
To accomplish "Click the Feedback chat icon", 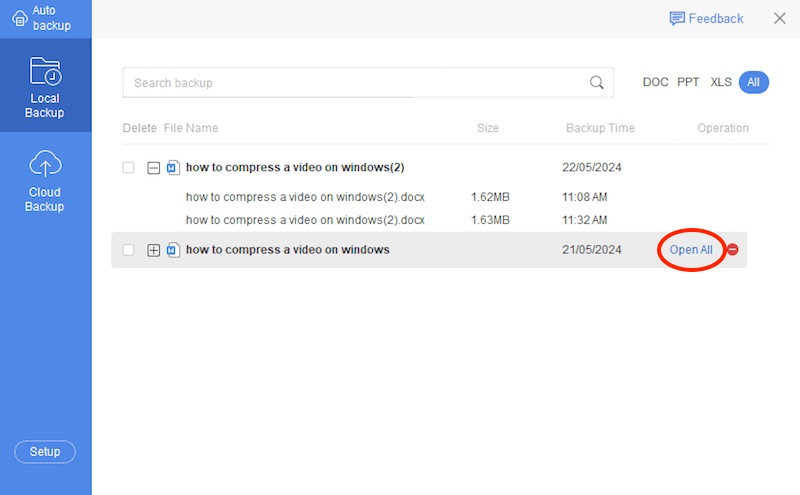I will (x=677, y=18).
